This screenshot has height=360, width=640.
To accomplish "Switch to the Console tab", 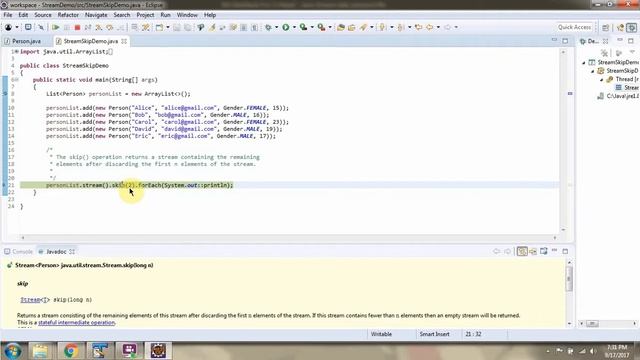I will 18,251.
